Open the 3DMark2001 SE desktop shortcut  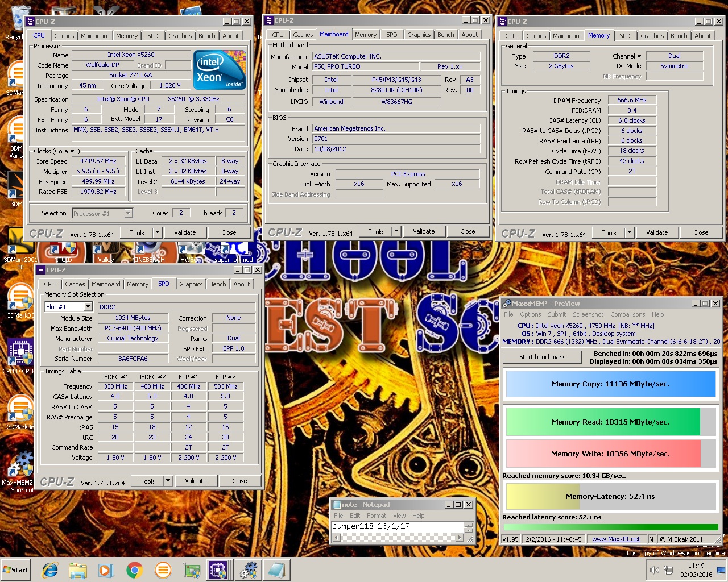tap(20, 250)
